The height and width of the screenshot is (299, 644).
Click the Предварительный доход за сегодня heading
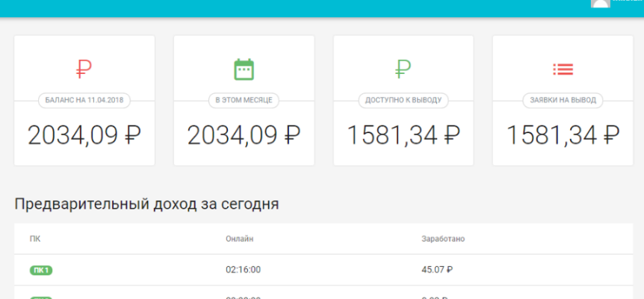coord(146,203)
